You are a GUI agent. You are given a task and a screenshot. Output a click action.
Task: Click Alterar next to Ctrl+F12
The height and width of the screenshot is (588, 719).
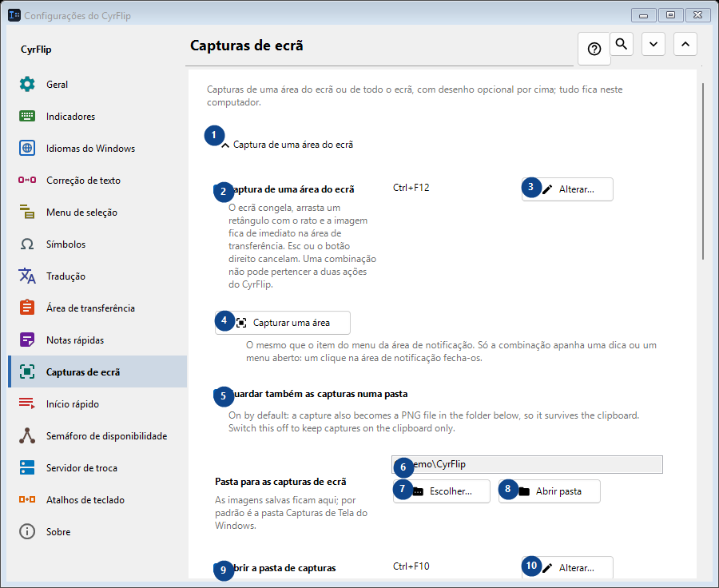click(x=567, y=189)
